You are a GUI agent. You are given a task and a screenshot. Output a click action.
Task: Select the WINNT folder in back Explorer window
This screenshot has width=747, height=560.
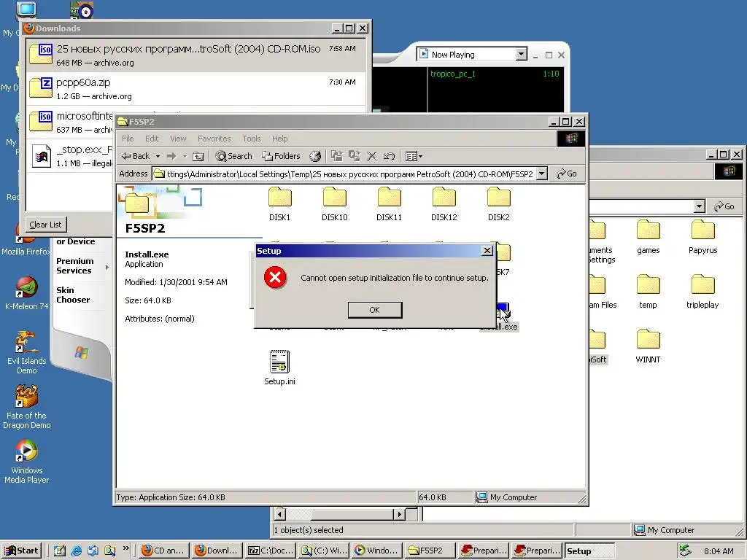pyautogui.click(x=648, y=346)
